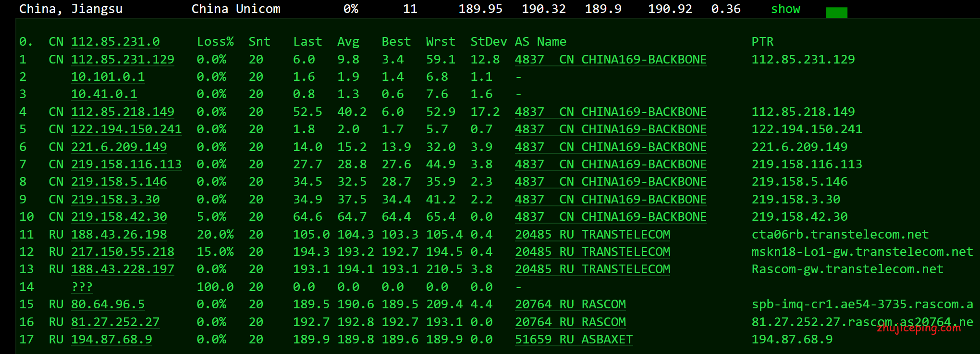Click the 'Last' column header

pos(307,42)
